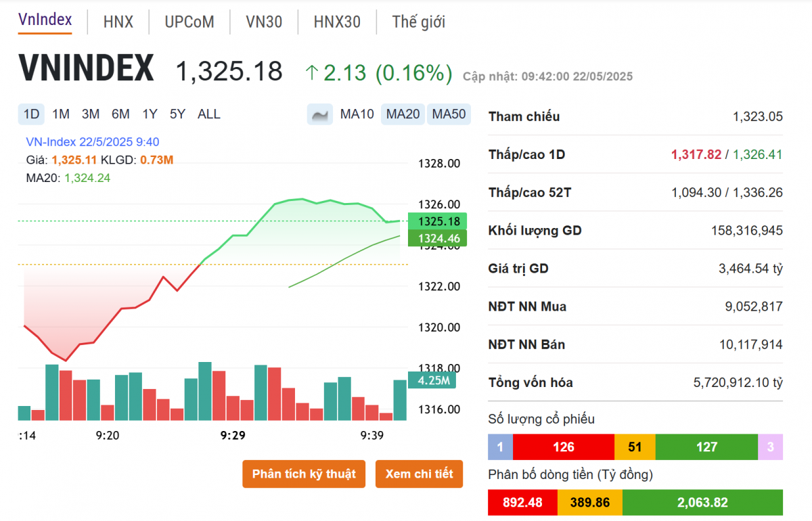Switch to area chart type icon
The width and height of the screenshot is (812, 521).
pyautogui.click(x=320, y=114)
